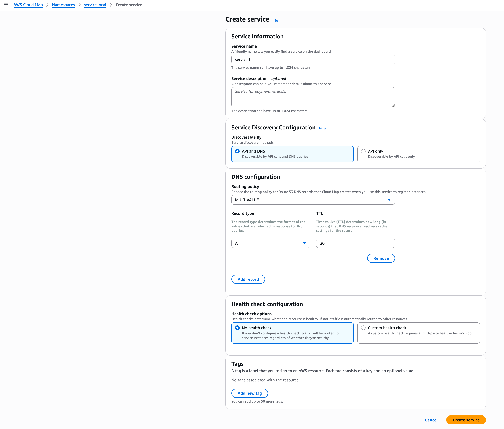Expand the Routing policy MULTIVALUE dropdown
This screenshot has height=429, width=504.
(313, 200)
